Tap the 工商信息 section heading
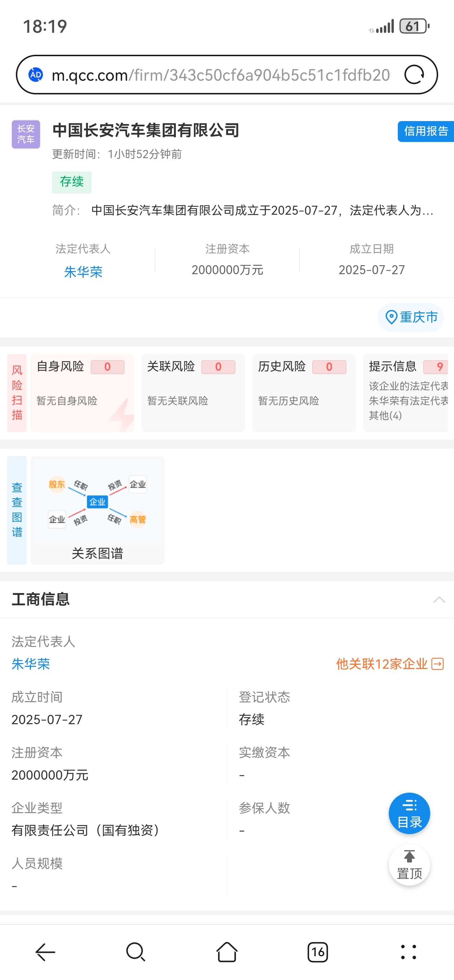 [x=40, y=599]
